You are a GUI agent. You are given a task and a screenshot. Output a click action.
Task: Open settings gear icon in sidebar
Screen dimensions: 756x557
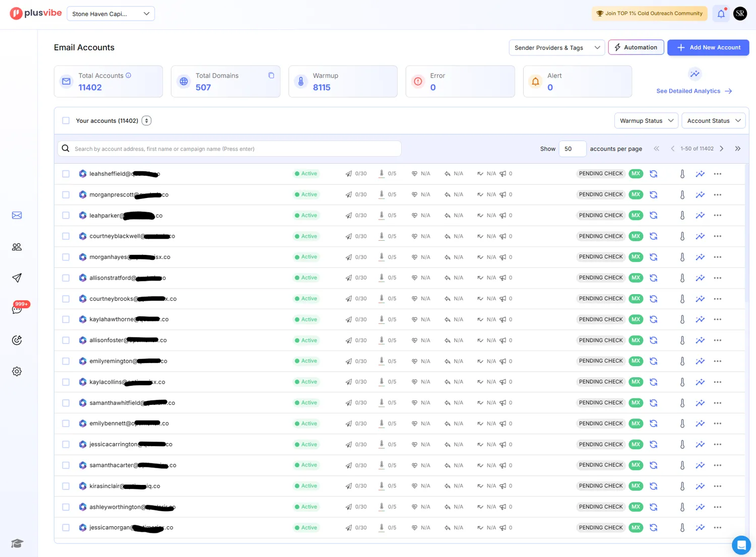coord(17,372)
